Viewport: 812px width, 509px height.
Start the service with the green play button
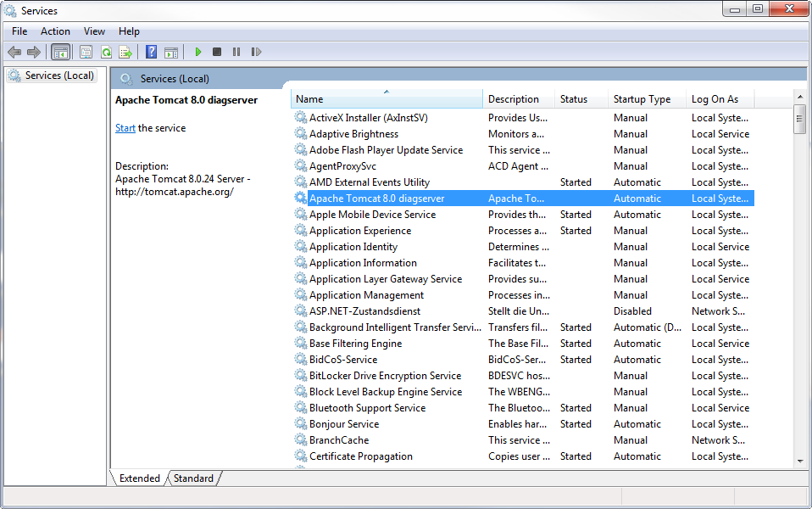(x=197, y=52)
